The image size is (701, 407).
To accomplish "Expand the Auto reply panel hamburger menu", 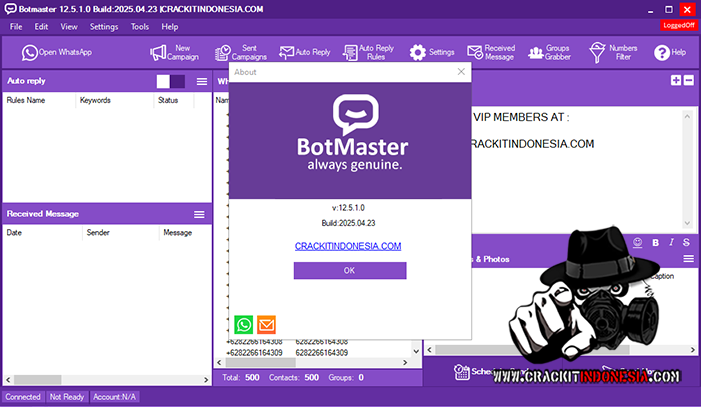I will (x=201, y=81).
